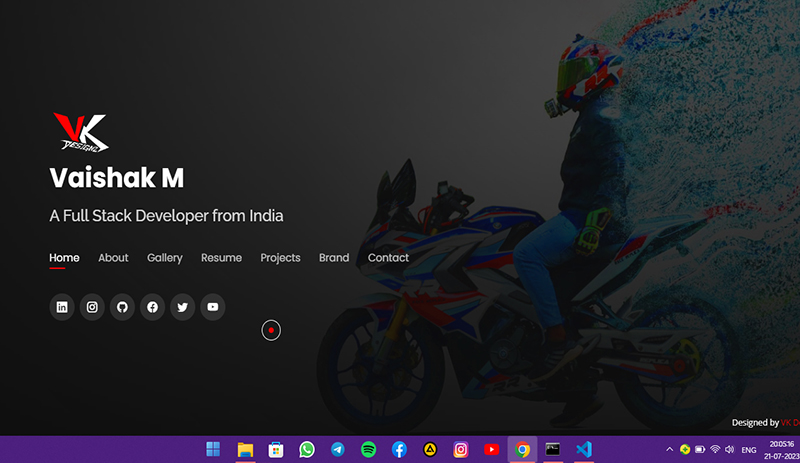Click the taskbar clock and date

pos(781,449)
